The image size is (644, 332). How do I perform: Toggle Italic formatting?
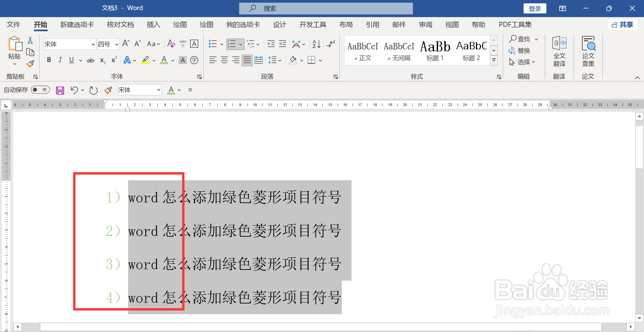[60, 60]
